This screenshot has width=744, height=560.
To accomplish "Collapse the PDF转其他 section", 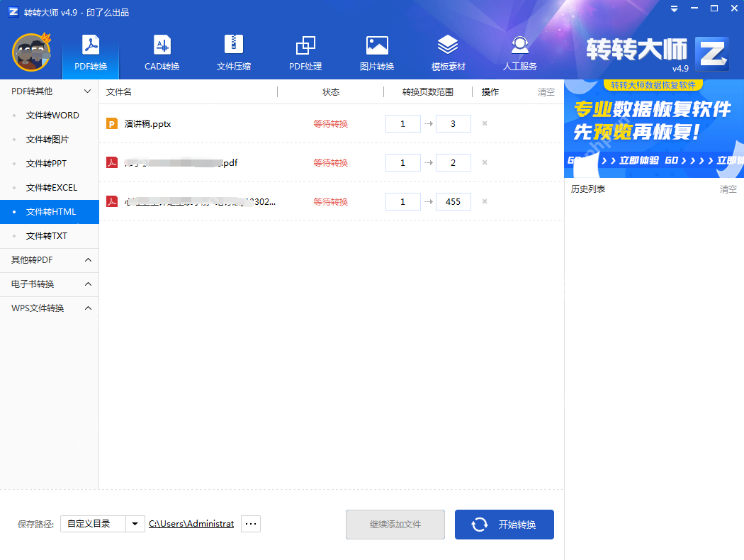I will click(50, 91).
